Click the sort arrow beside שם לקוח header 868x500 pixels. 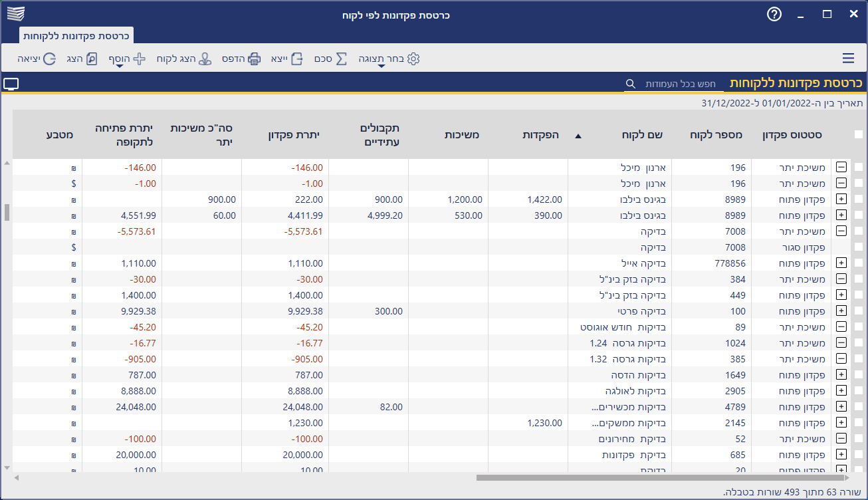[578, 136]
